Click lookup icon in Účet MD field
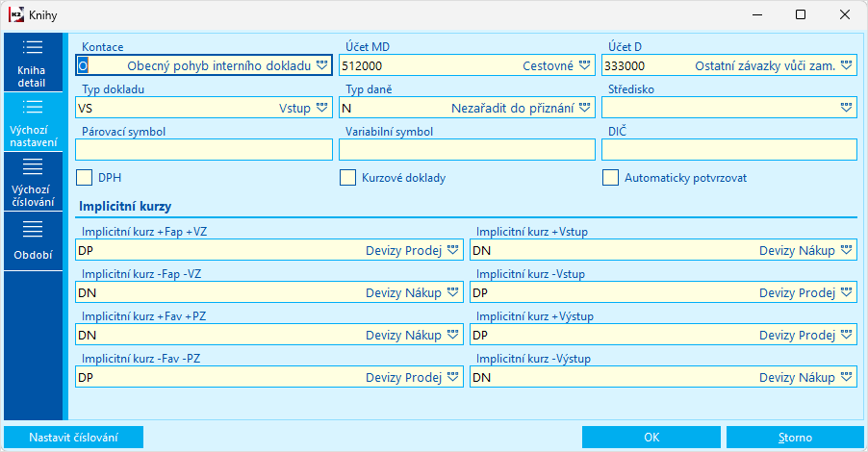Image resolution: width=868 pixels, height=452 pixels. coord(584,65)
